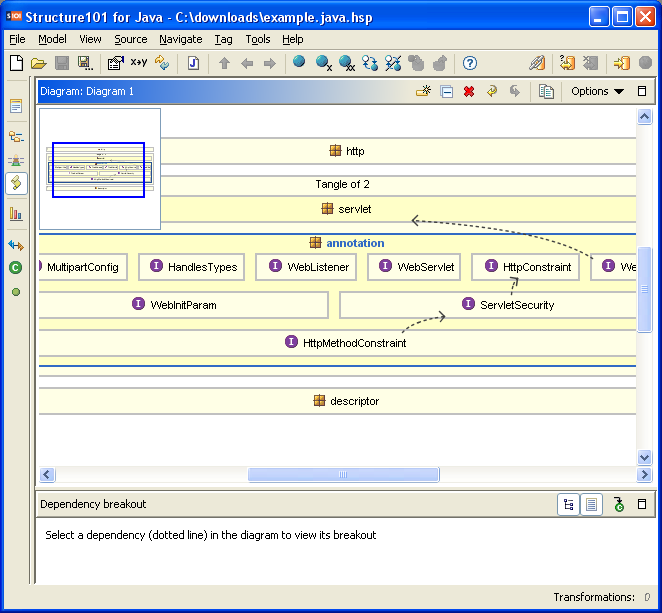This screenshot has width=662, height=613.
Task: Select the http package in the diagram
Action: tap(347, 151)
